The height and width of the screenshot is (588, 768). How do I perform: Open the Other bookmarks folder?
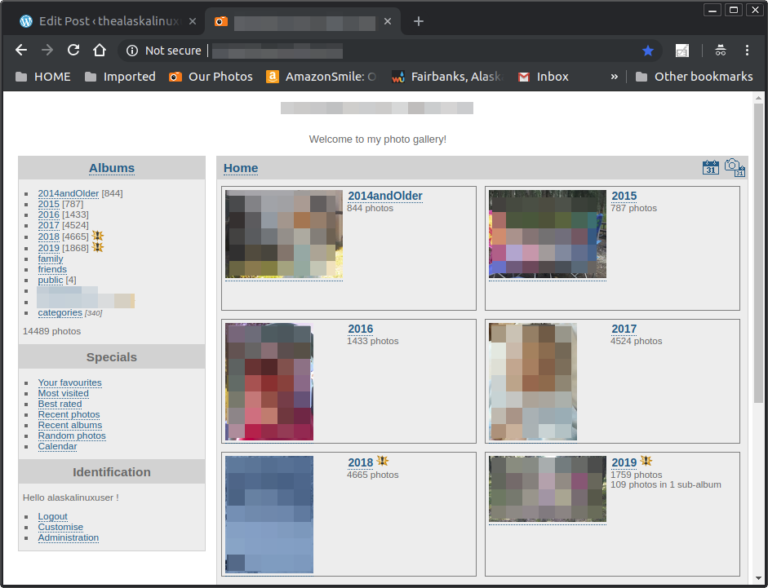click(x=693, y=76)
